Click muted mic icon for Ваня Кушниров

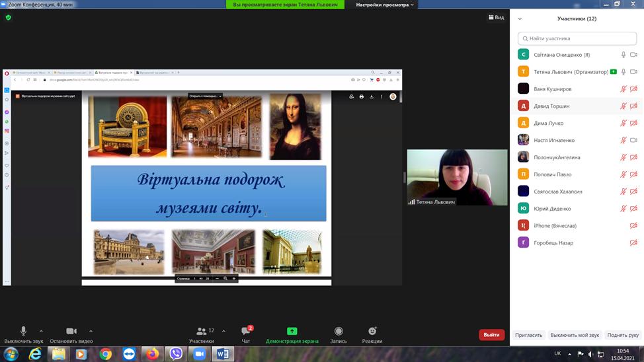pyautogui.click(x=624, y=89)
